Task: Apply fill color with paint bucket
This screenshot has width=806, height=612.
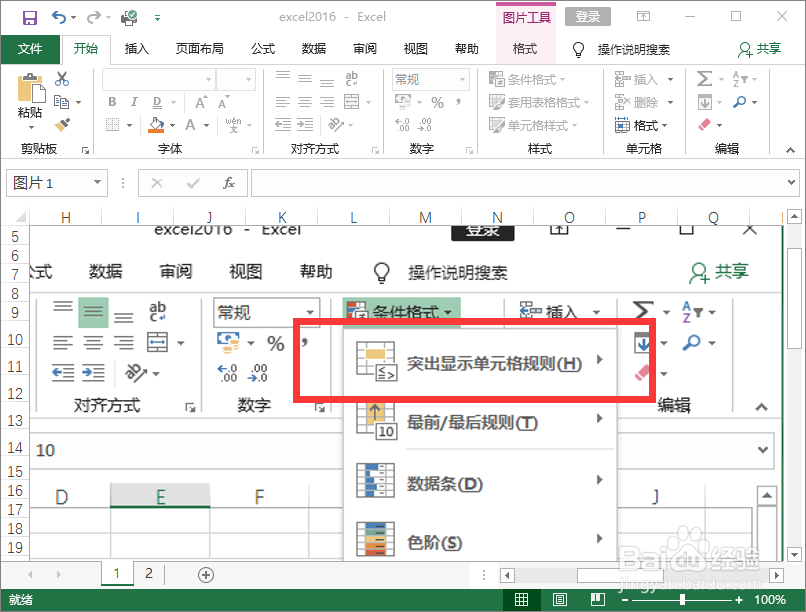Action: coord(156,125)
